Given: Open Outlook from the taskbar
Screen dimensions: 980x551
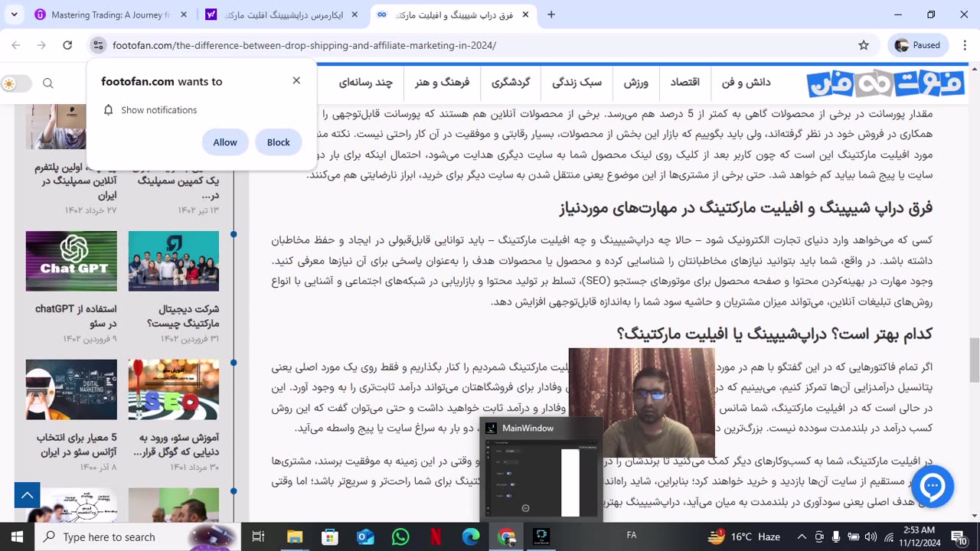Looking at the screenshot, I should click(365, 537).
